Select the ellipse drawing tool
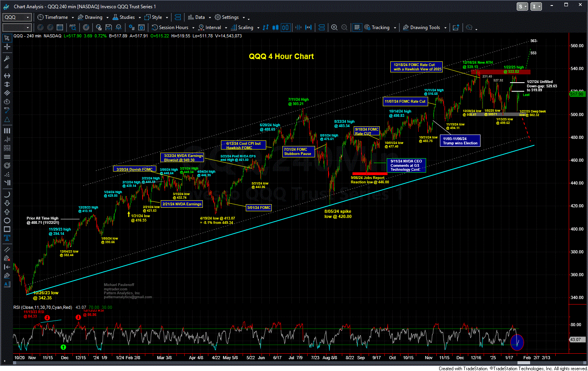Image resolution: width=588 pixels, height=371 pixels. (x=7, y=220)
